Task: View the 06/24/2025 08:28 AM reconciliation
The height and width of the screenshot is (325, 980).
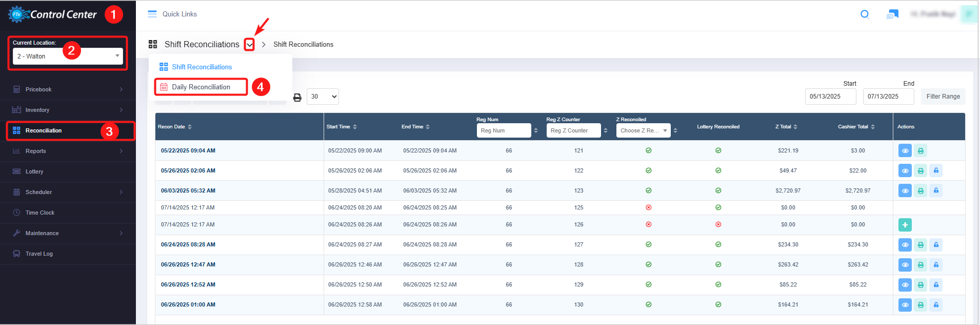Action: coord(905,245)
